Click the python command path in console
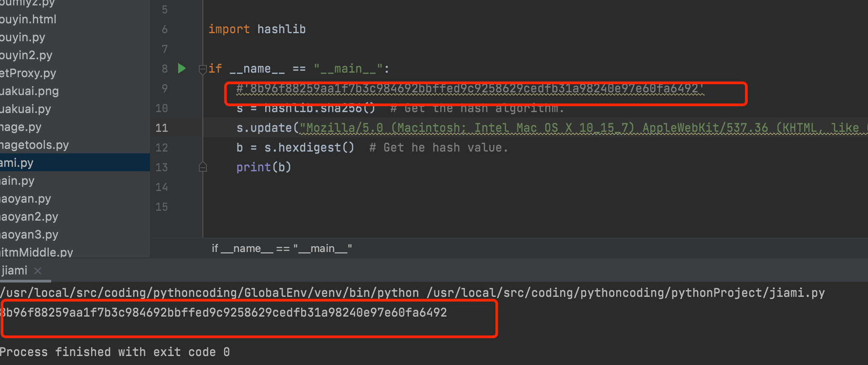Screen dimensions: 868x365 click(412, 293)
